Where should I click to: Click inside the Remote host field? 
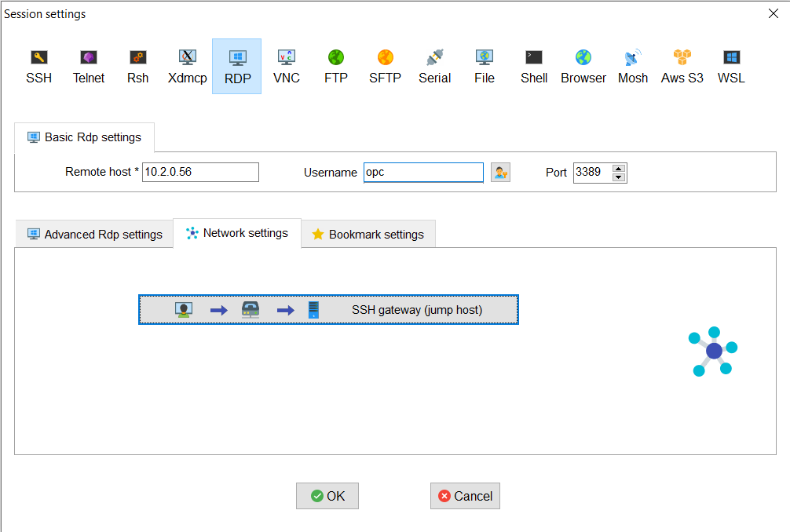[199, 172]
